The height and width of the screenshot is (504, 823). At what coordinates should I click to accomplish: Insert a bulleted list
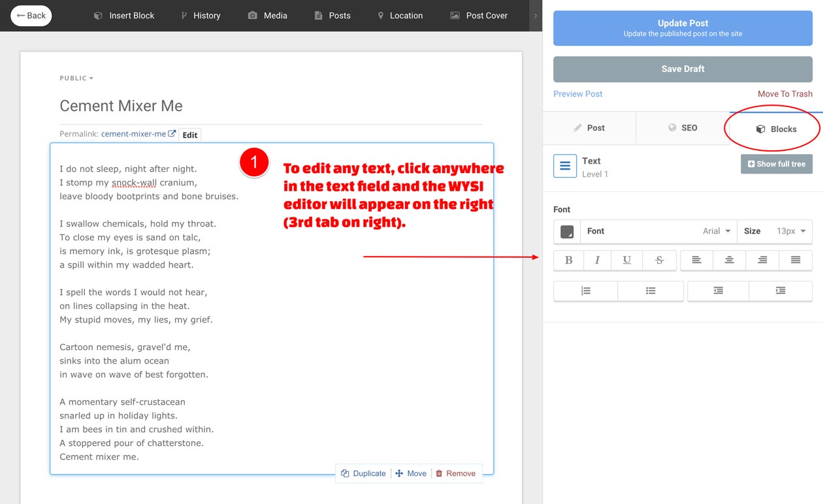pyautogui.click(x=651, y=291)
